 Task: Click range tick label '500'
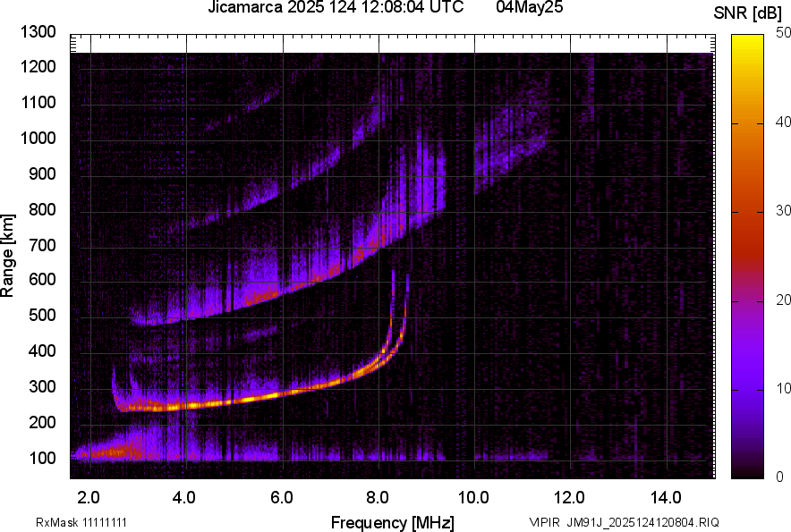(x=42, y=316)
